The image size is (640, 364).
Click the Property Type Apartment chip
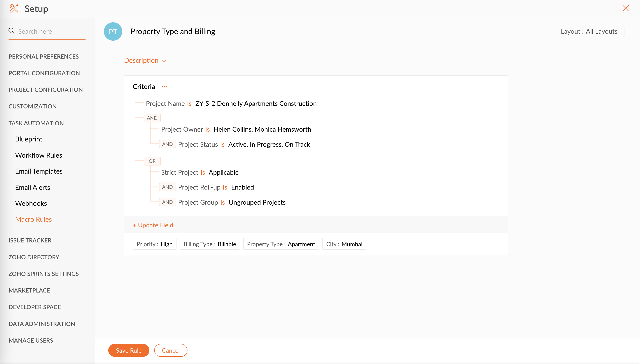(281, 244)
